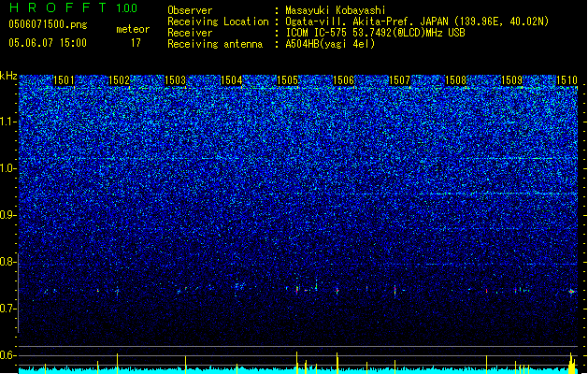Click the 1503 time marker
Screen dimensions: 588x374
coord(176,80)
